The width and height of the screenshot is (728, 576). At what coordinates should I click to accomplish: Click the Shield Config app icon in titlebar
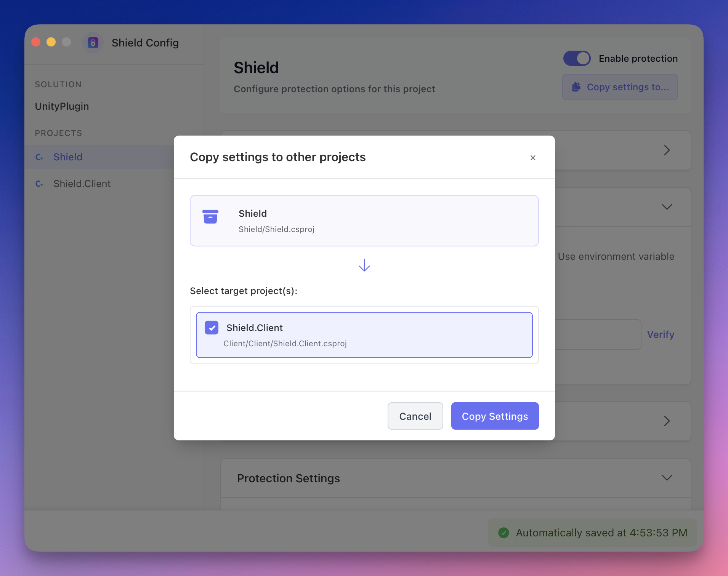coord(93,43)
